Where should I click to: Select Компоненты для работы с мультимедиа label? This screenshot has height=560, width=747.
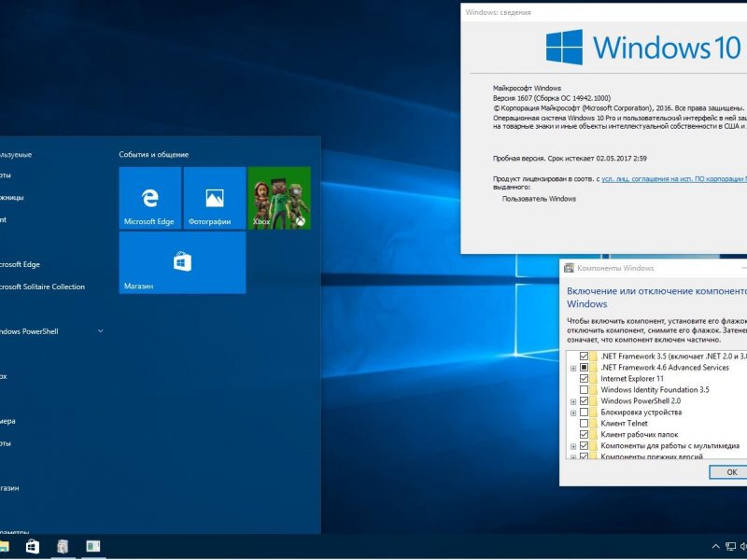[669, 446]
